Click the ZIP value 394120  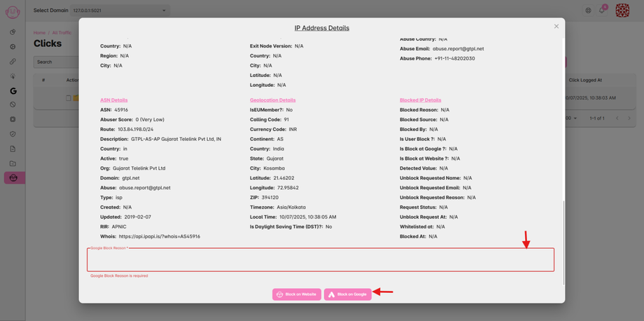click(x=269, y=198)
